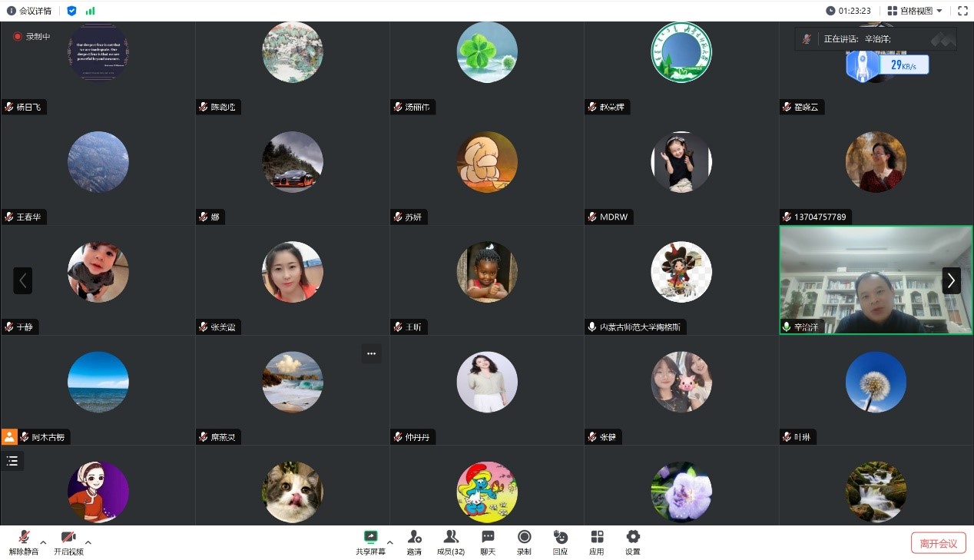
Task: Open the side list menu icon
Action: click(12, 461)
